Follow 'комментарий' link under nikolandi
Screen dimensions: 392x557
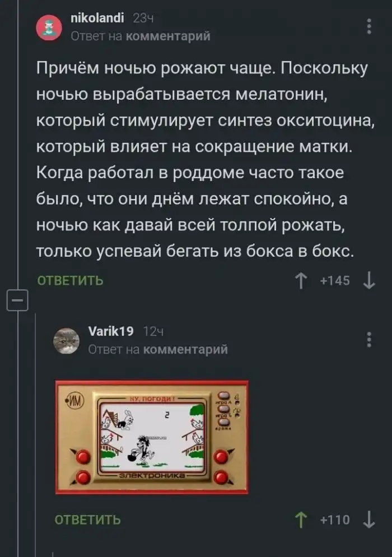169,36
